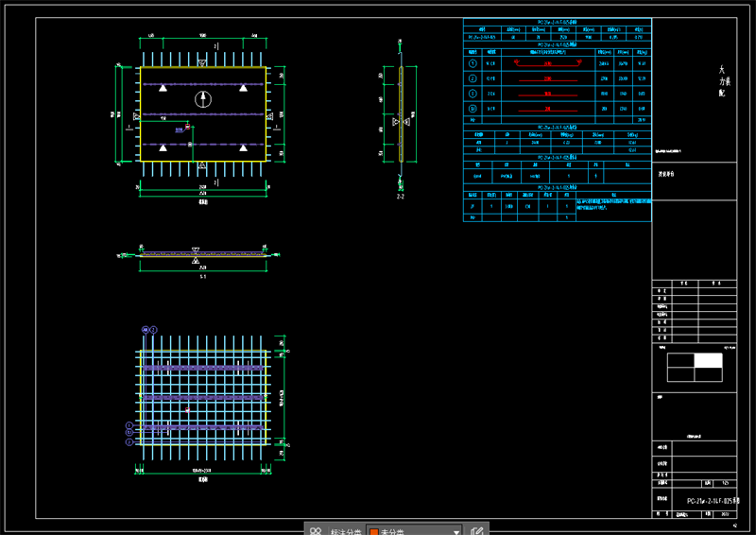Click the 1-1 section view label
Screen dimensions: 756x535
[x=203, y=277]
